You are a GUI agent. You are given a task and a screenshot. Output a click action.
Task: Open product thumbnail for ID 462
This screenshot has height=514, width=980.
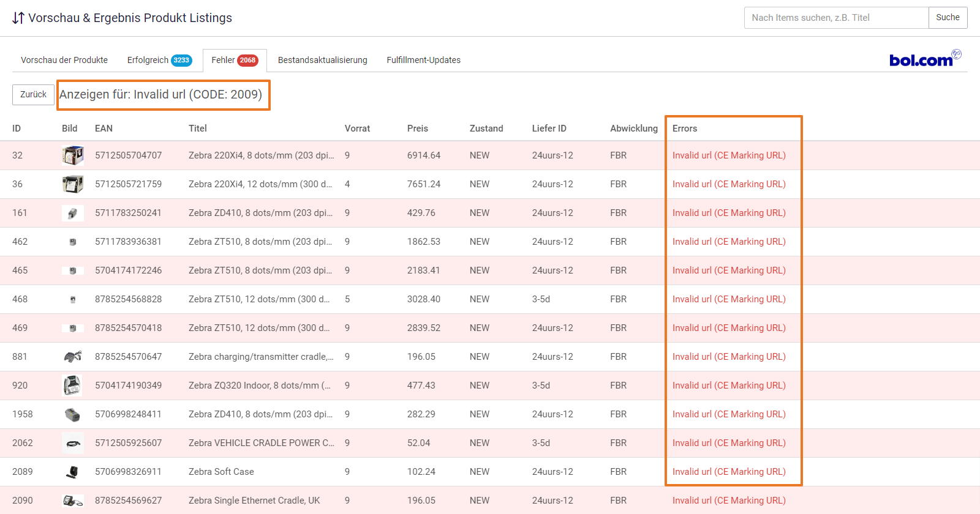click(x=73, y=242)
